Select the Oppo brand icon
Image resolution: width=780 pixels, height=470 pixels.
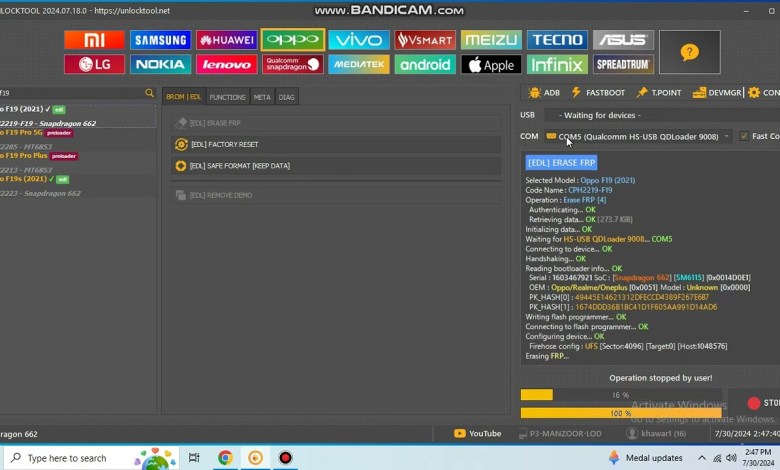[292, 40]
